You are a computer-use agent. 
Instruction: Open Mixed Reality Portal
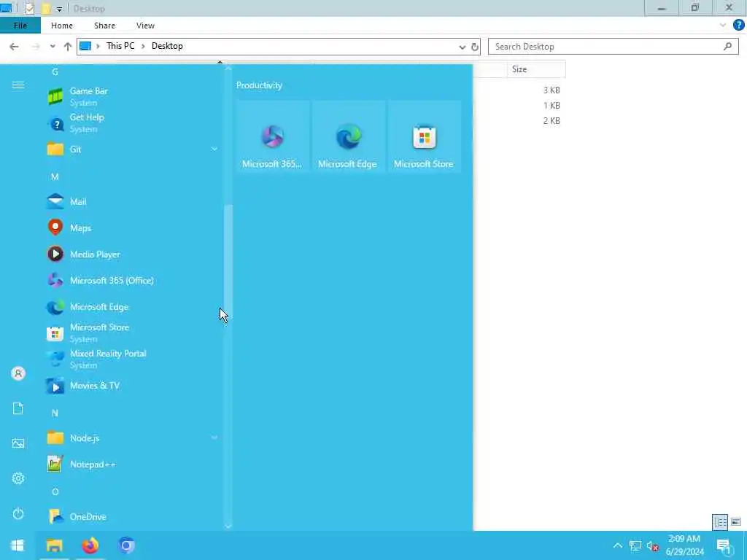(x=131, y=359)
